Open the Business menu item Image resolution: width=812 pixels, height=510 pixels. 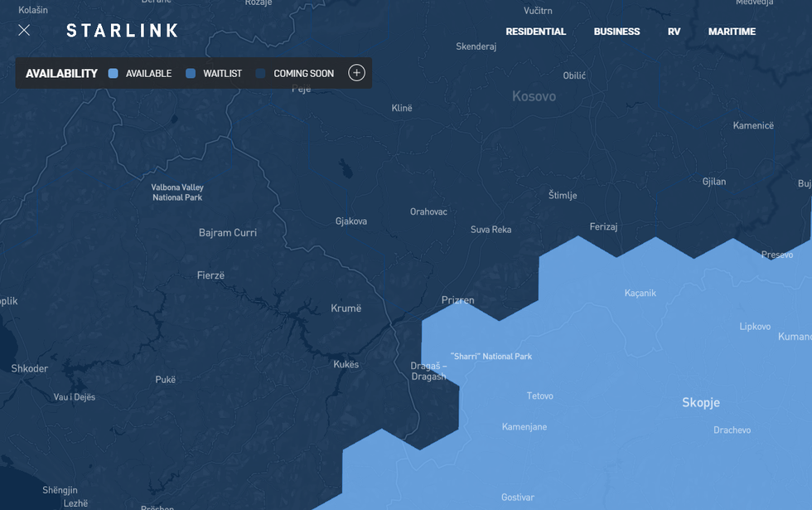coord(616,32)
